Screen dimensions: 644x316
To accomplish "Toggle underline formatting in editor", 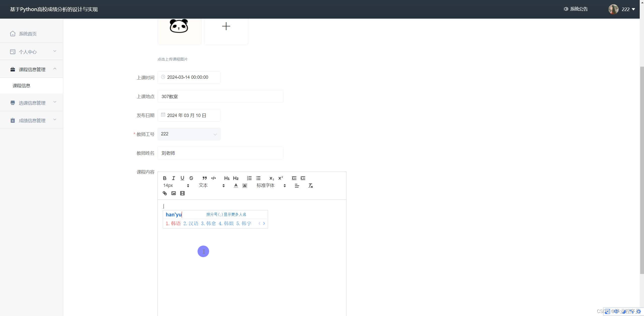I will [182, 178].
